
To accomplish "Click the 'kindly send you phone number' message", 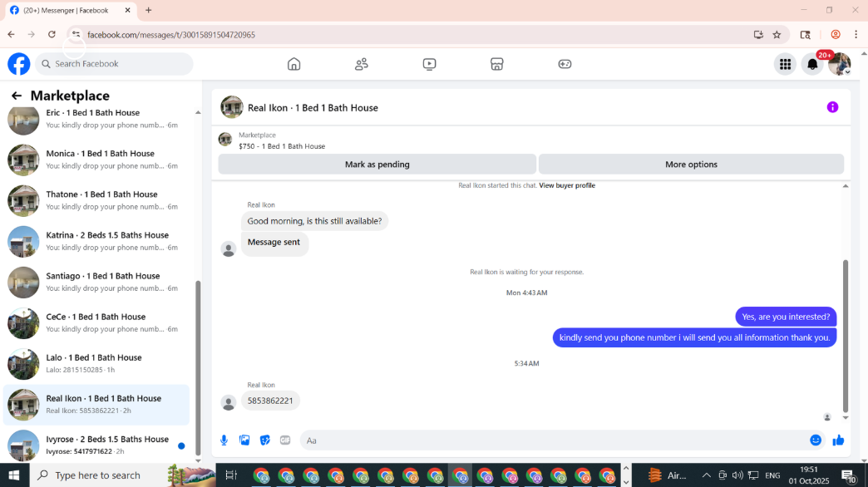I will 694,337.
